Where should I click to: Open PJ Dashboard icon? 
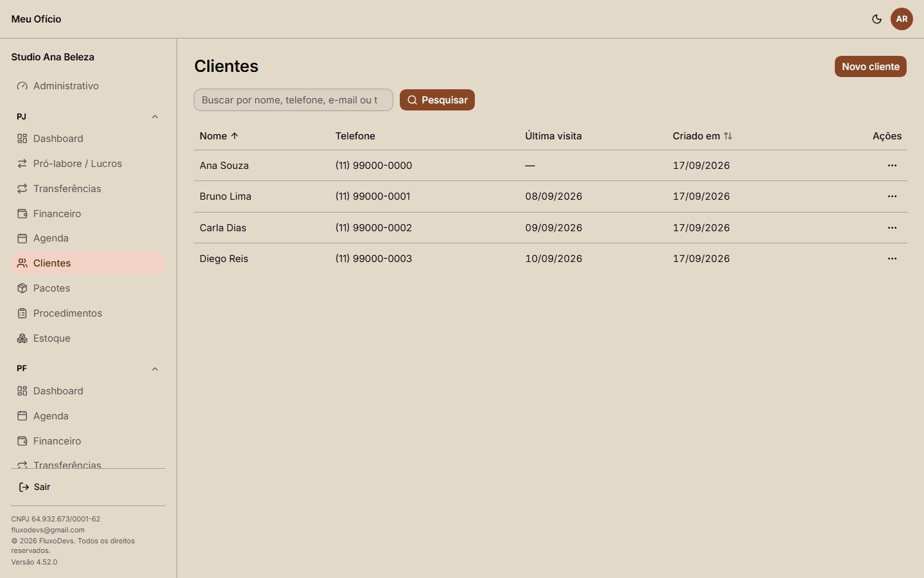click(x=22, y=139)
